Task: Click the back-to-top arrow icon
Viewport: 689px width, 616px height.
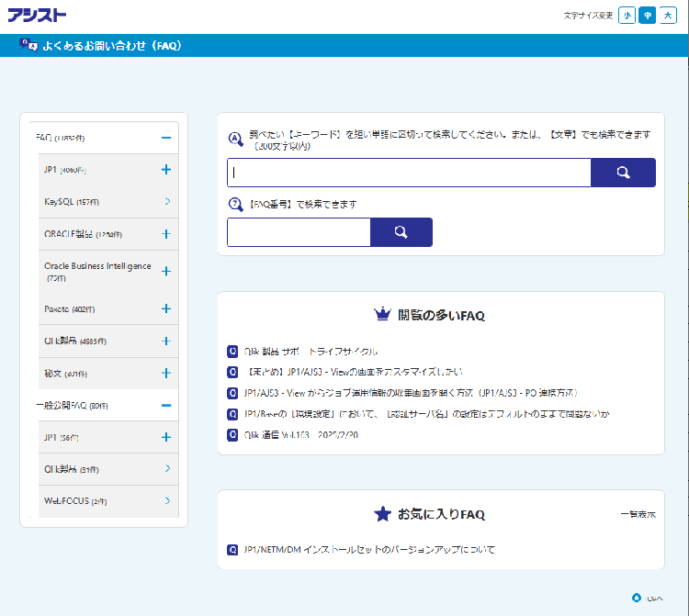Action: coord(636,598)
